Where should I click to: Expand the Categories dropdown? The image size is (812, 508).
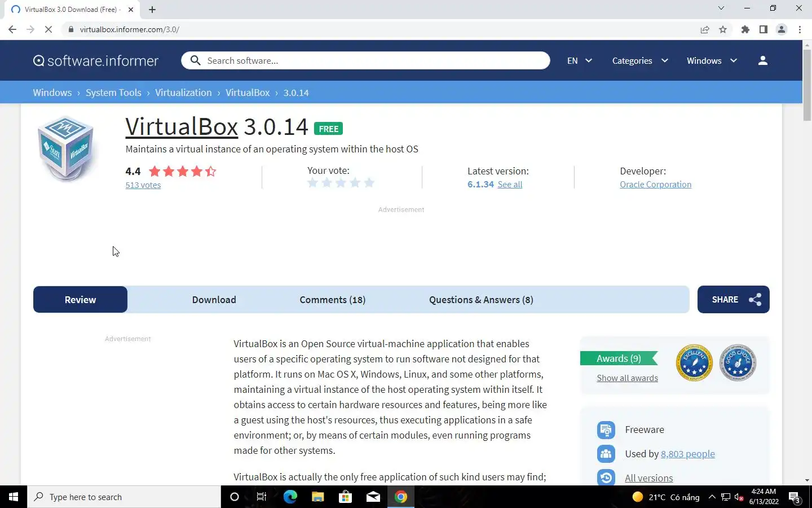[640, 60]
